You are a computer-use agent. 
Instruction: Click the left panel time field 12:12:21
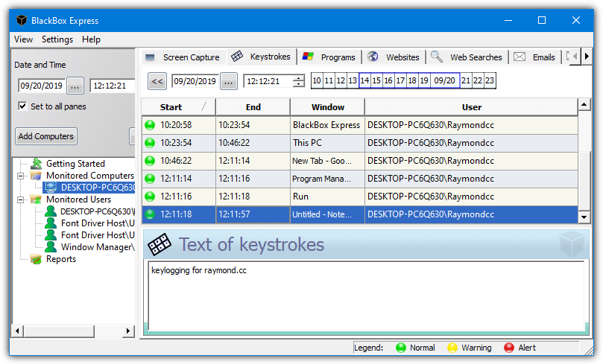(x=112, y=86)
